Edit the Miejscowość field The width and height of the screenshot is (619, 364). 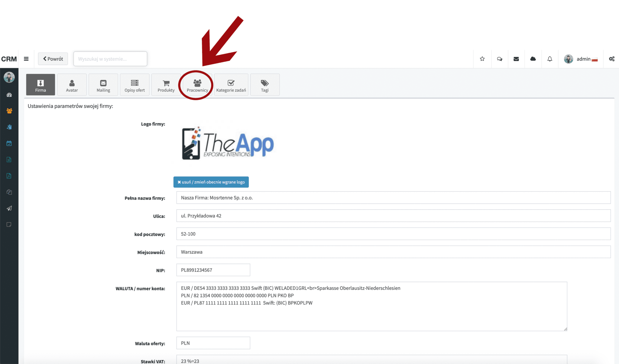click(393, 252)
